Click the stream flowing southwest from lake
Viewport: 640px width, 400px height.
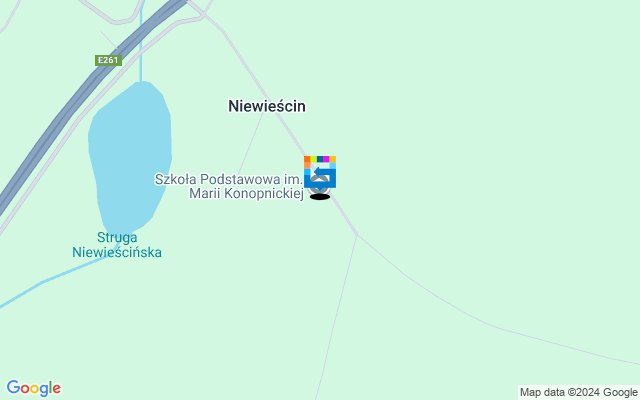pyautogui.click(x=53, y=278)
